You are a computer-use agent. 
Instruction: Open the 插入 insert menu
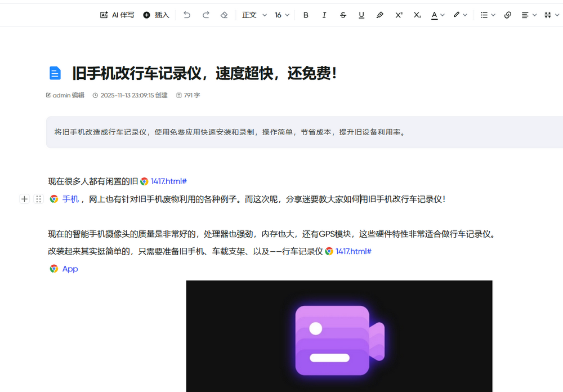coord(156,15)
